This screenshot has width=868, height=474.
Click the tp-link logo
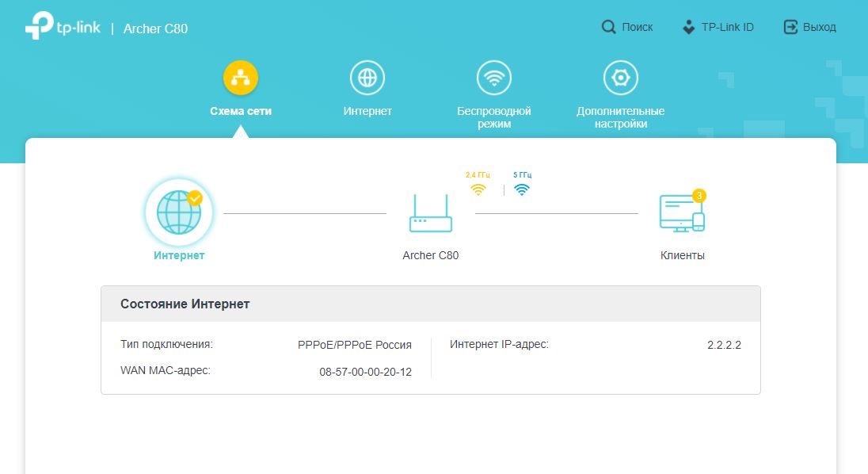pos(62,28)
